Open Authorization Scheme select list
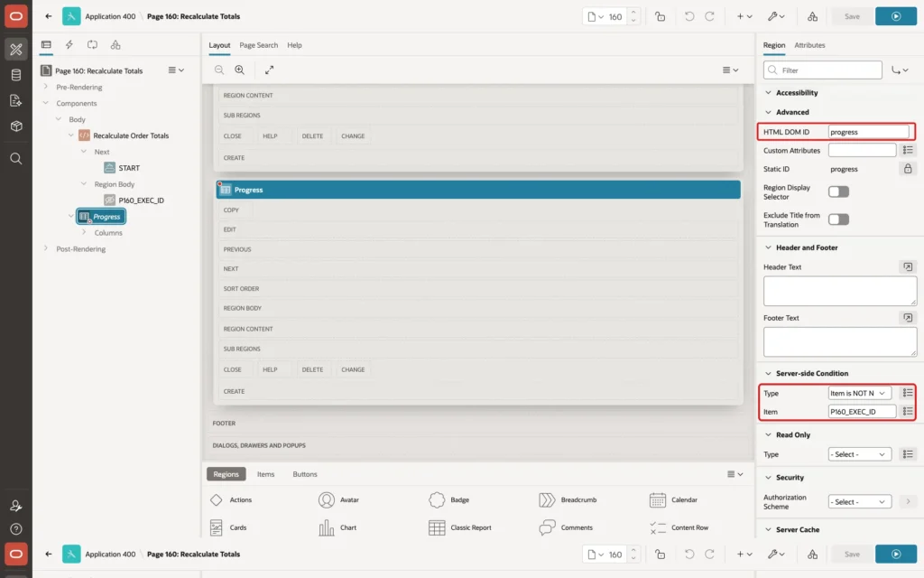 859,501
